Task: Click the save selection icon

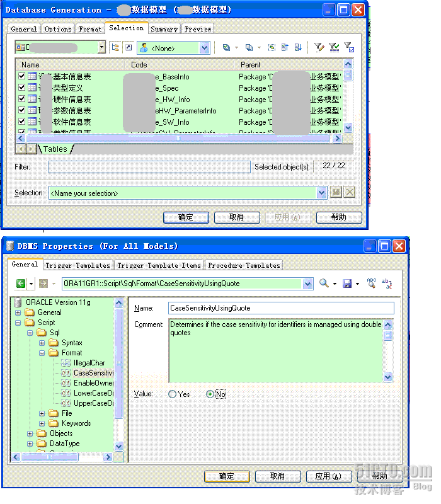Action: [336, 193]
